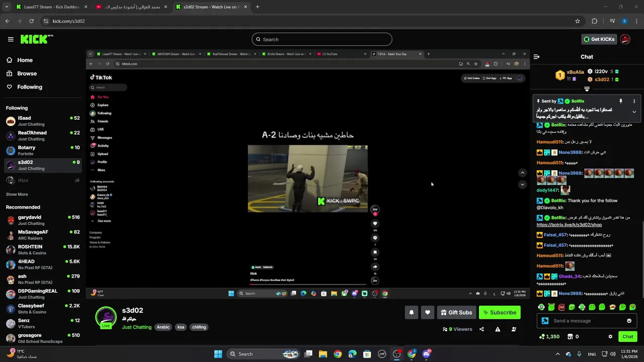Switch the ENG input language indicator

point(592,354)
